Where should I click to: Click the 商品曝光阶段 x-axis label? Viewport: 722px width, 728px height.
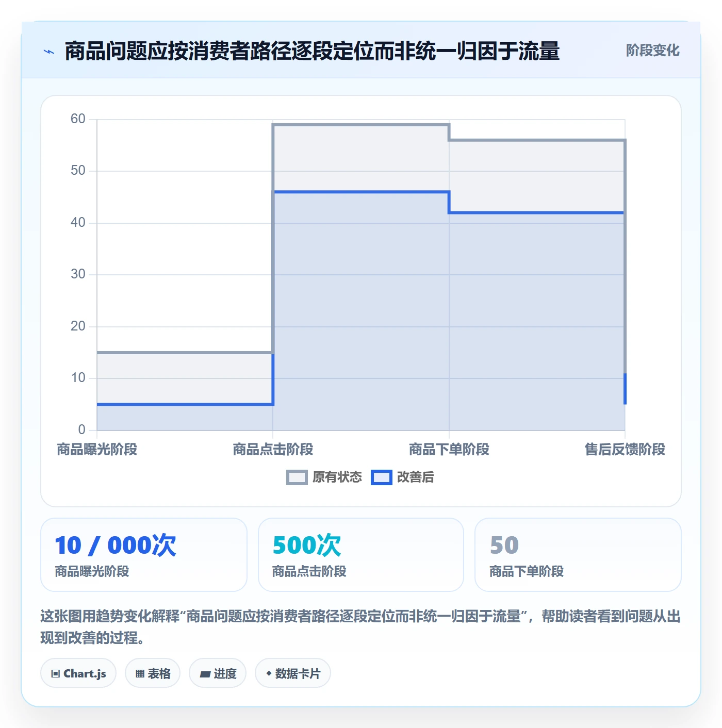pyautogui.click(x=97, y=450)
